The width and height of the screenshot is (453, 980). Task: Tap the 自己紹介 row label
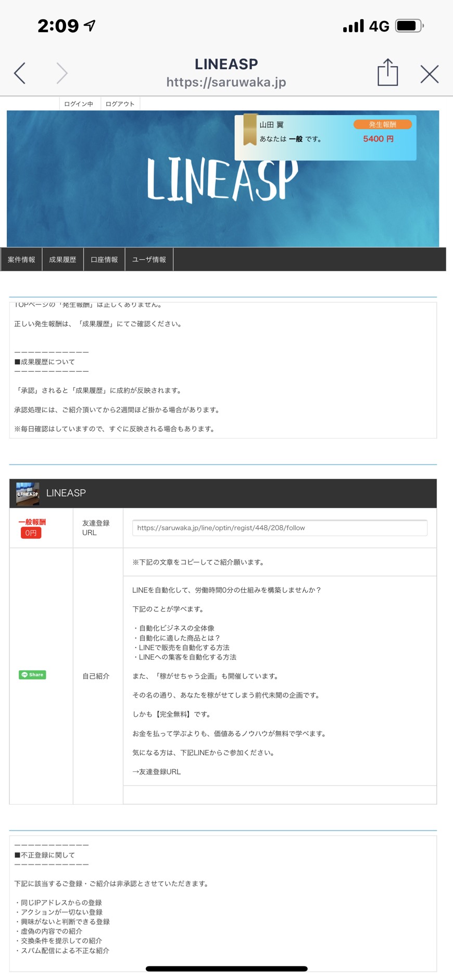point(96,676)
